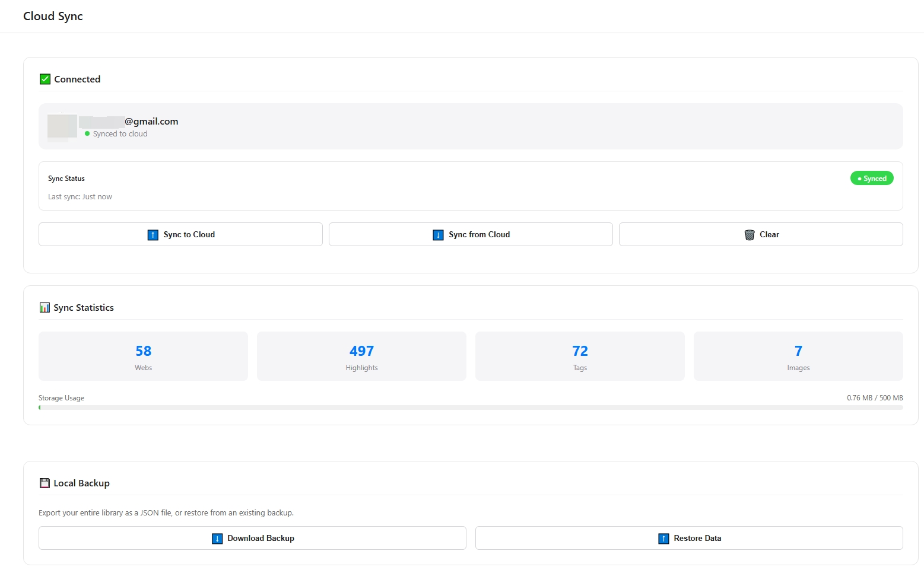
Task: Click the Local Backup heading
Action: pos(81,483)
